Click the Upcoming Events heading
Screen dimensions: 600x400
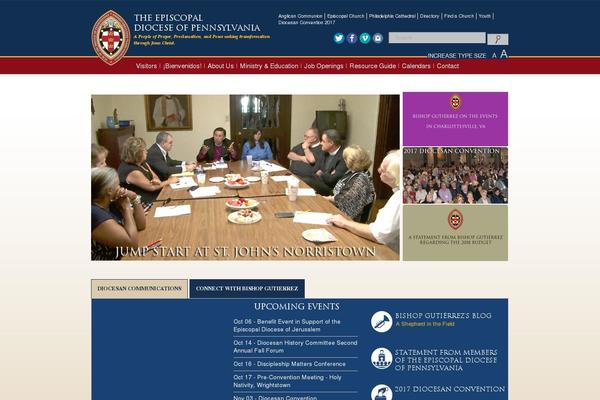coord(297,307)
